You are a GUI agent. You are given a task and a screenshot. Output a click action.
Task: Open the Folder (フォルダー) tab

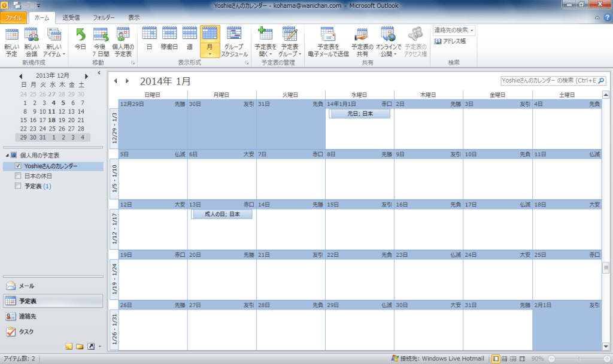click(x=104, y=17)
